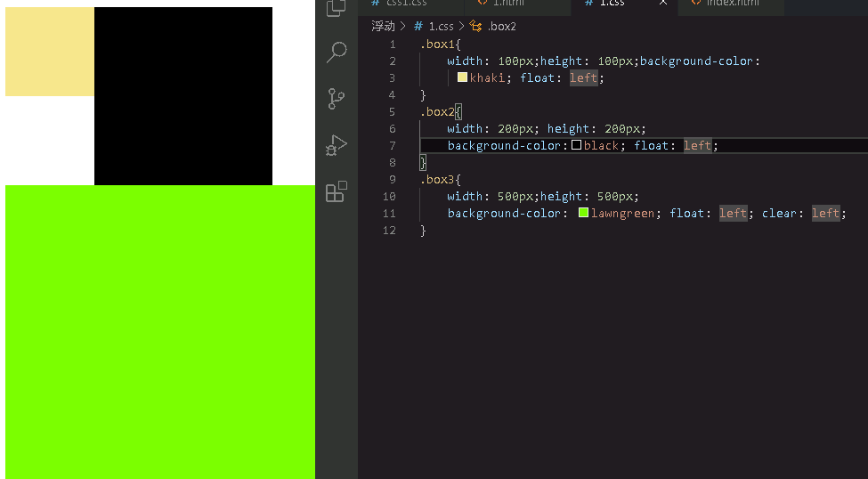
Task: Click the 'black' color value text
Action: coord(601,145)
